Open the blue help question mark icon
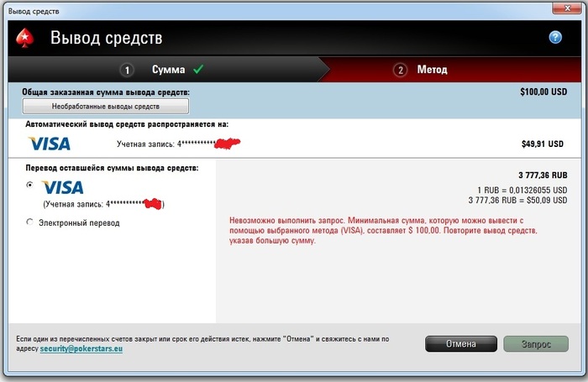Image resolution: width=588 pixels, height=382 pixels. (x=555, y=37)
